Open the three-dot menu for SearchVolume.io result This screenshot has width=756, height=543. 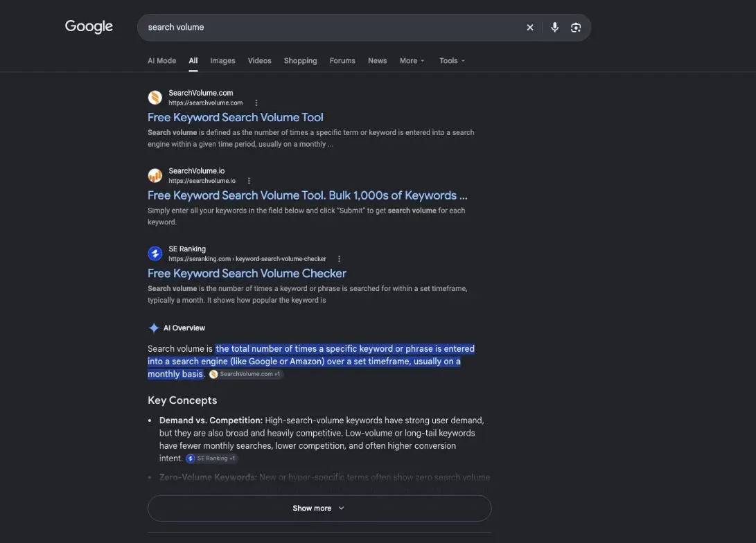pos(249,181)
